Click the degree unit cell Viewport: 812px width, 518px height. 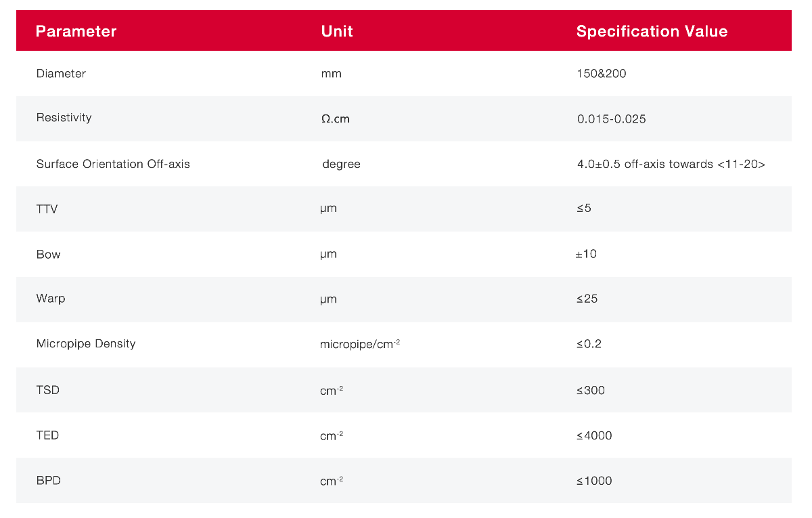click(341, 164)
